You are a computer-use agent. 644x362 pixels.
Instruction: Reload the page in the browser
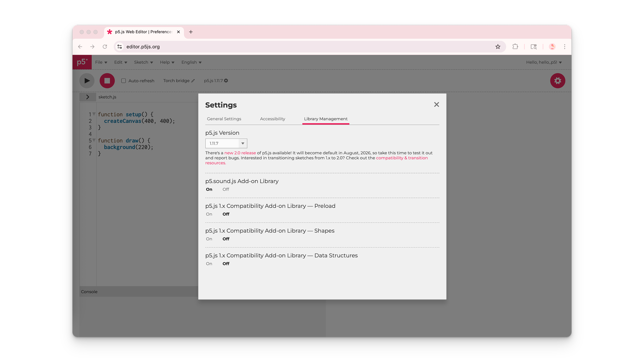[x=105, y=47]
